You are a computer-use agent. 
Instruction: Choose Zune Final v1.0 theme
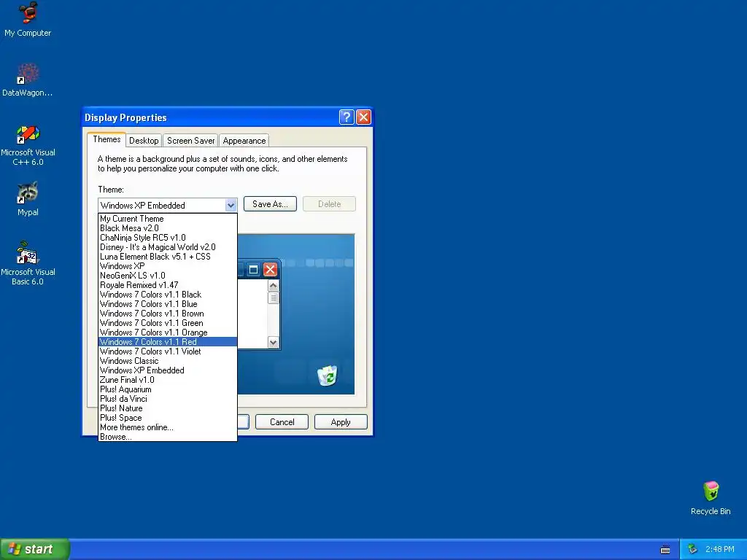(x=168, y=380)
